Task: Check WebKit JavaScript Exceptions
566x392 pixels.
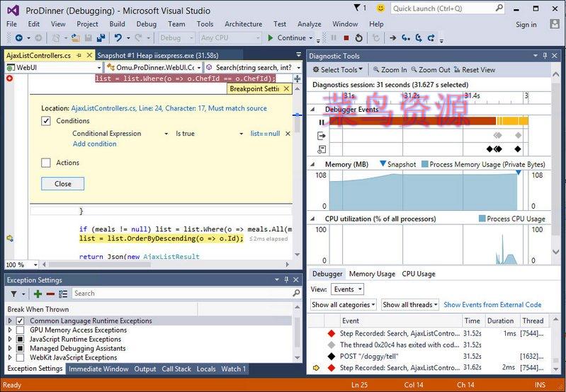Action: [21, 357]
